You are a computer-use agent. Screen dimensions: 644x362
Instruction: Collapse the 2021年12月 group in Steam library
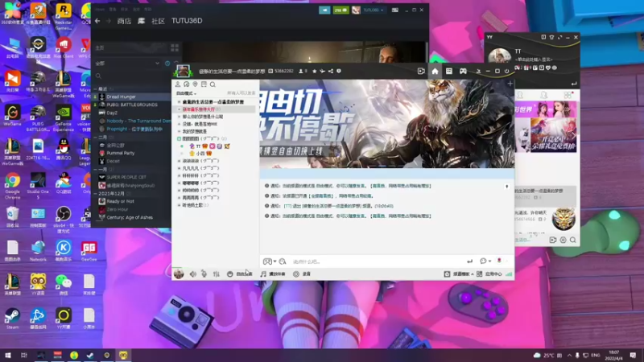tap(96, 193)
